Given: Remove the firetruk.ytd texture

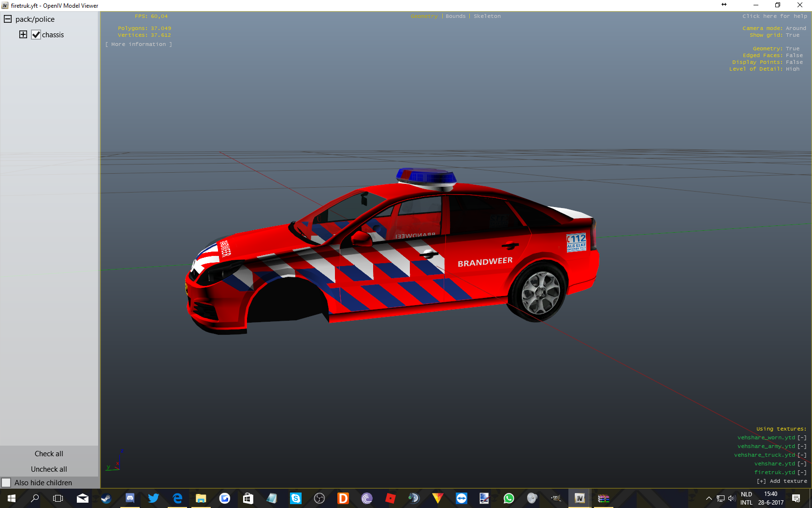Looking at the screenshot, I should (x=802, y=472).
